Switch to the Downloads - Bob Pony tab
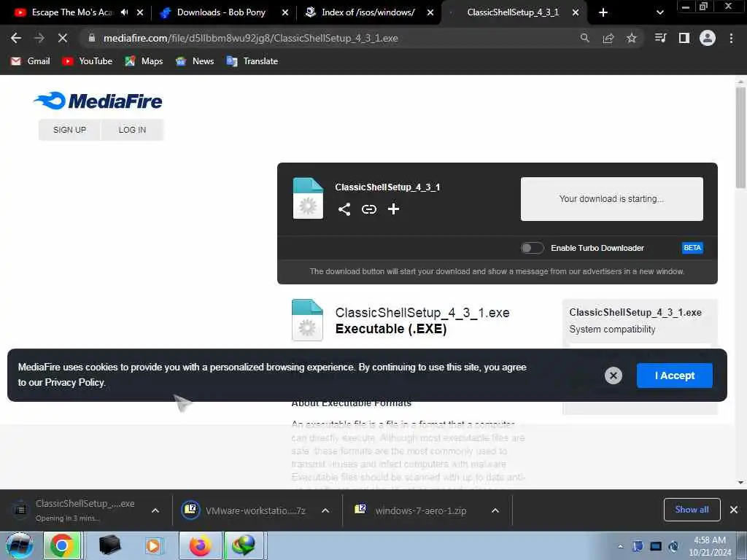Image resolution: width=747 pixels, height=560 pixels. coord(221,12)
